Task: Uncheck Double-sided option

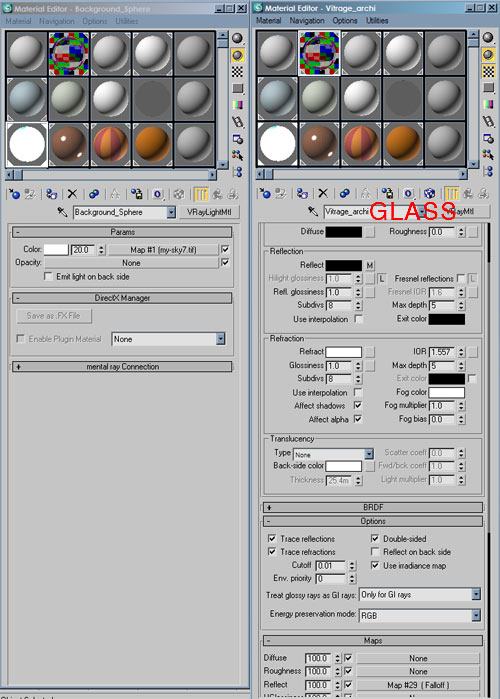Action: tap(375, 538)
